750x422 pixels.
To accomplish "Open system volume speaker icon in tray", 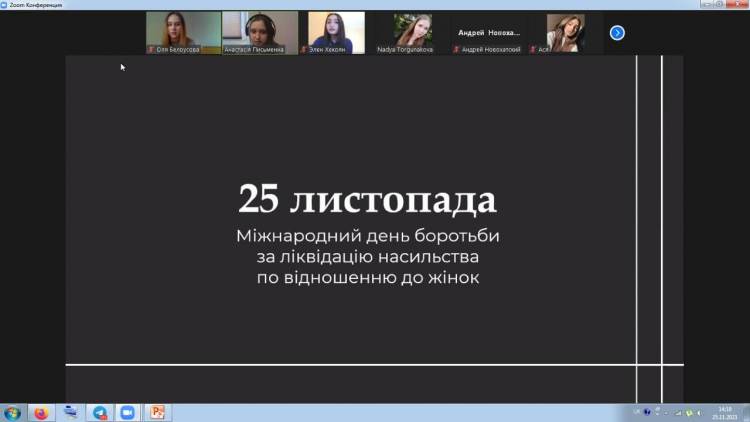I will [x=701, y=412].
